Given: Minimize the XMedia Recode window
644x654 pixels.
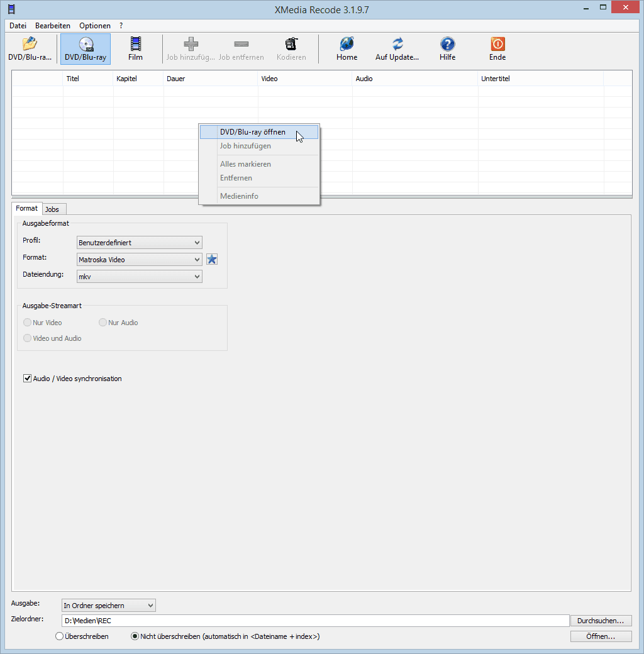Looking at the screenshot, I should (586, 8).
